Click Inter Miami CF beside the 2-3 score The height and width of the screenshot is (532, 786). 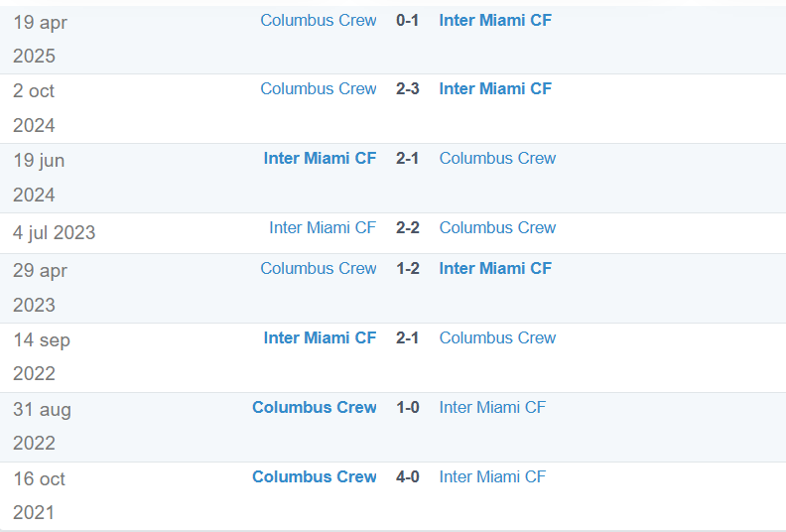(x=495, y=88)
